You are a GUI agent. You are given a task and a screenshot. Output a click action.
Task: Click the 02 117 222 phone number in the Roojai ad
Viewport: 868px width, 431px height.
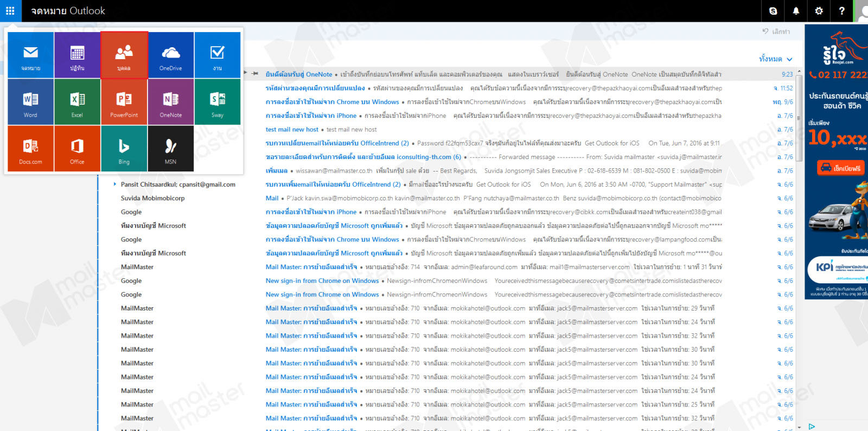point(839,75)
